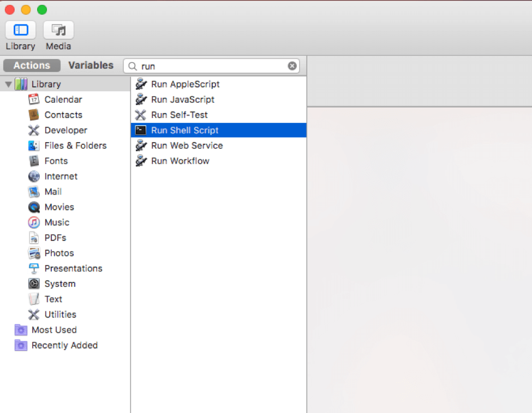Select the Utilities tools icon
Screen dimensions: 532x413
coord(34,315)
